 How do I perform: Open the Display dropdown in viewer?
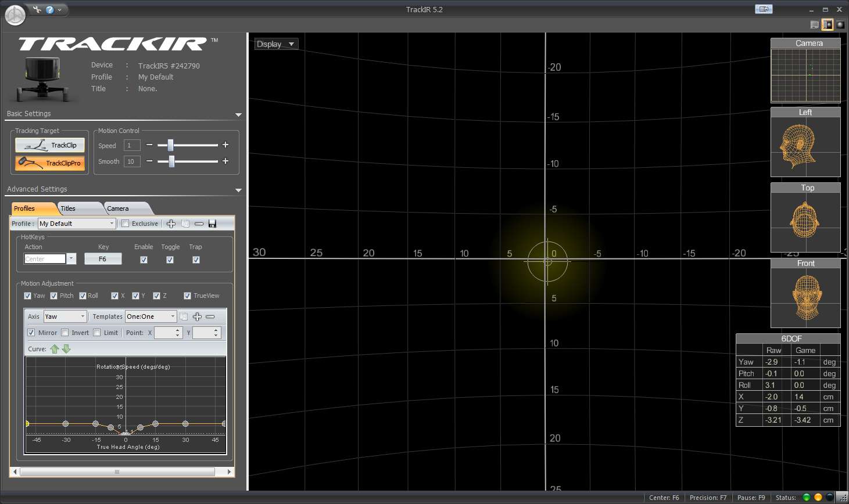pos(277,44)
